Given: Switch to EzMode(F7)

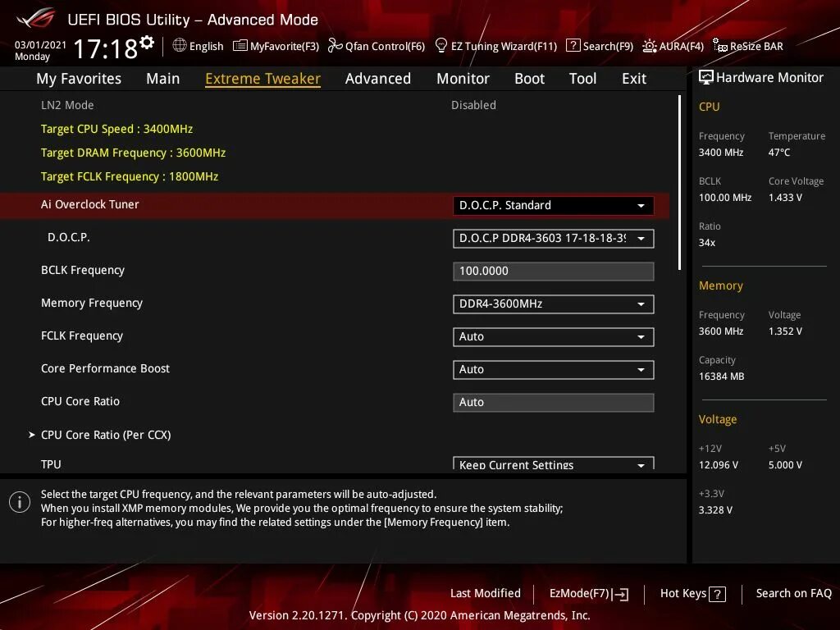Looking at the screenshot, I should coord(587,593).
